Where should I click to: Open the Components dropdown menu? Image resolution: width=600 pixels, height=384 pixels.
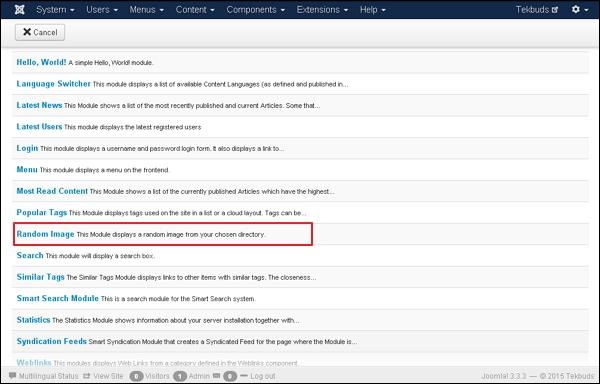256,10
